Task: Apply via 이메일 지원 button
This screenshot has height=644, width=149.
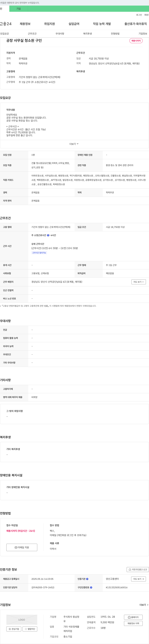Action: 22,547
